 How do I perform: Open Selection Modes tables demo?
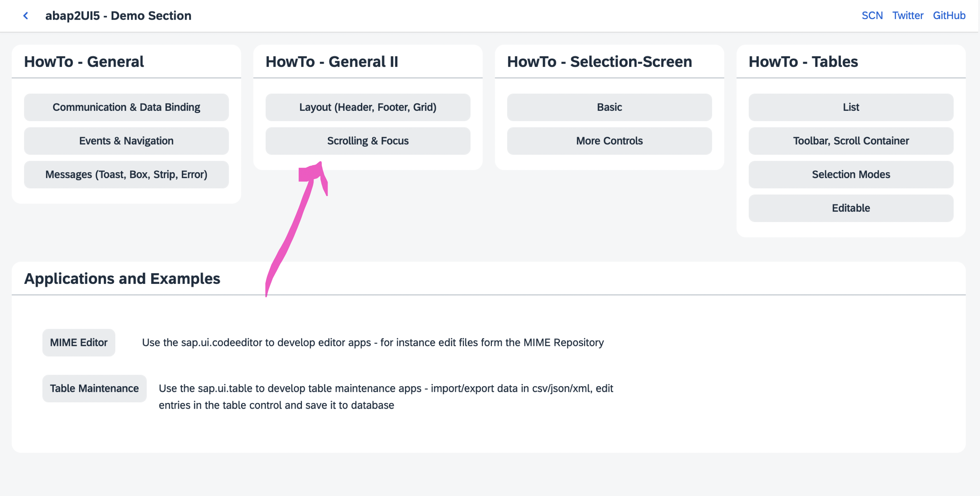point(851,174)
